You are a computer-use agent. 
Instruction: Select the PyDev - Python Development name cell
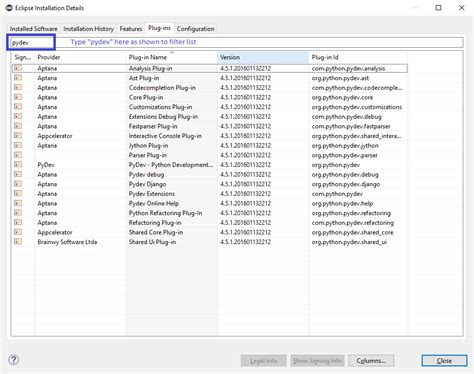[x=171, y=165]
